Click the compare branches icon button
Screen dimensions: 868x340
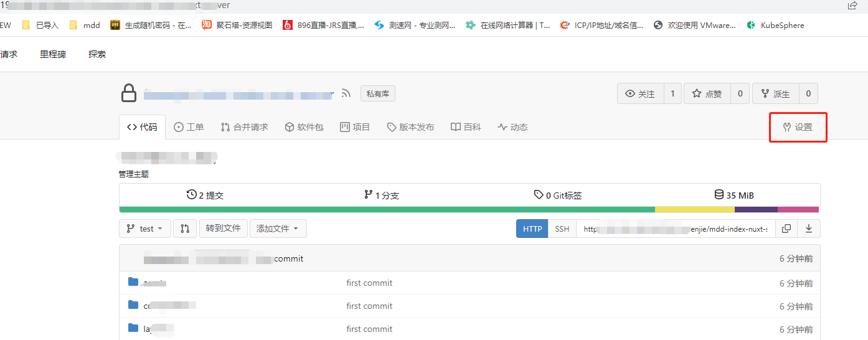185,229
